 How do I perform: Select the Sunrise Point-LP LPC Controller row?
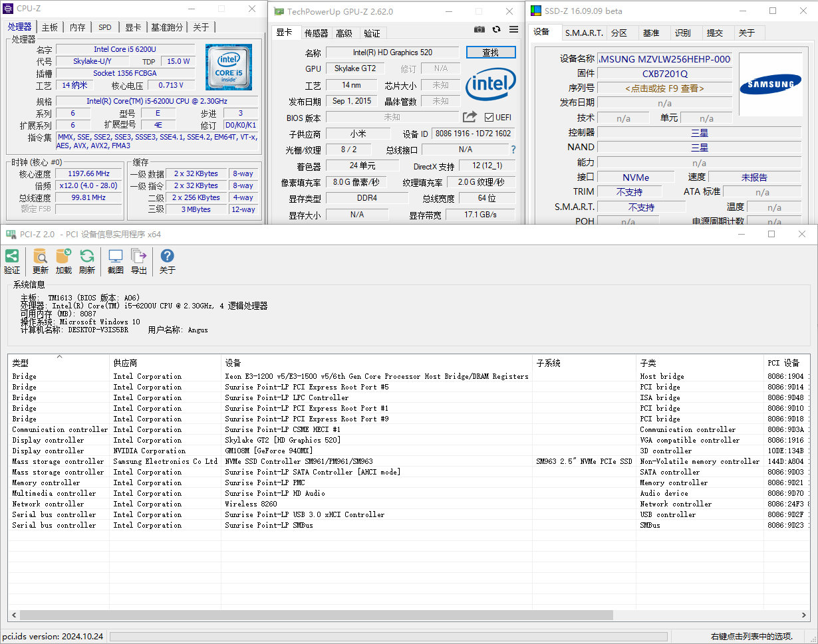pyautogui.click(x=408, y=397)
